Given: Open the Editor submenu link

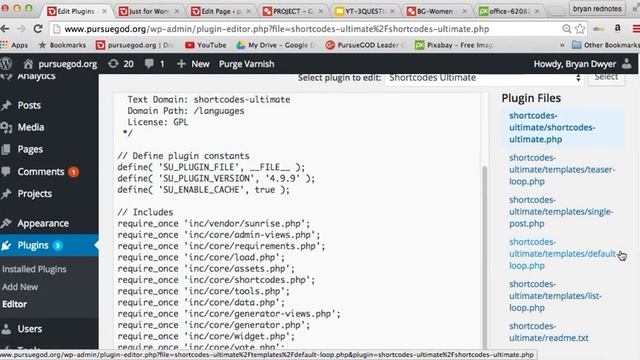Looking at the screenshot, I should tap(14, 304).
